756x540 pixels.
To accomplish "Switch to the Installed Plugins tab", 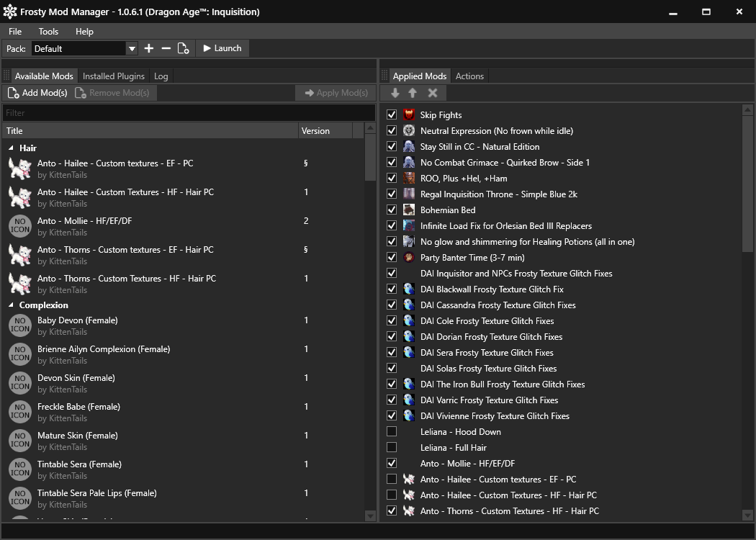I will coord(113,76).
